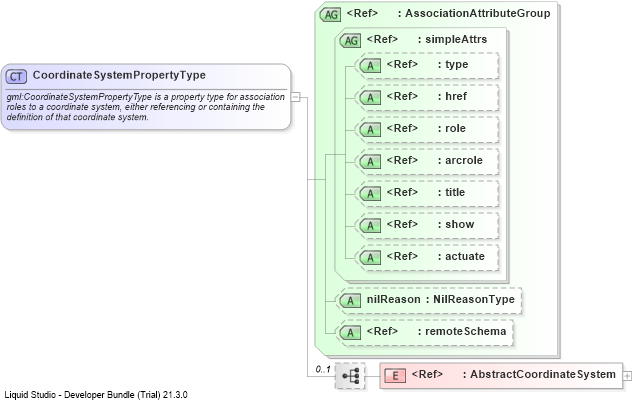Collapse the CoordinateSystemPropertyType node
The image size is (632, 400).
295,97
